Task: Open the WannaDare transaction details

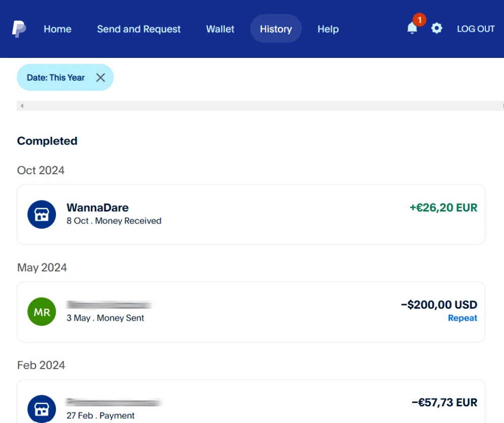Action: 252,215
